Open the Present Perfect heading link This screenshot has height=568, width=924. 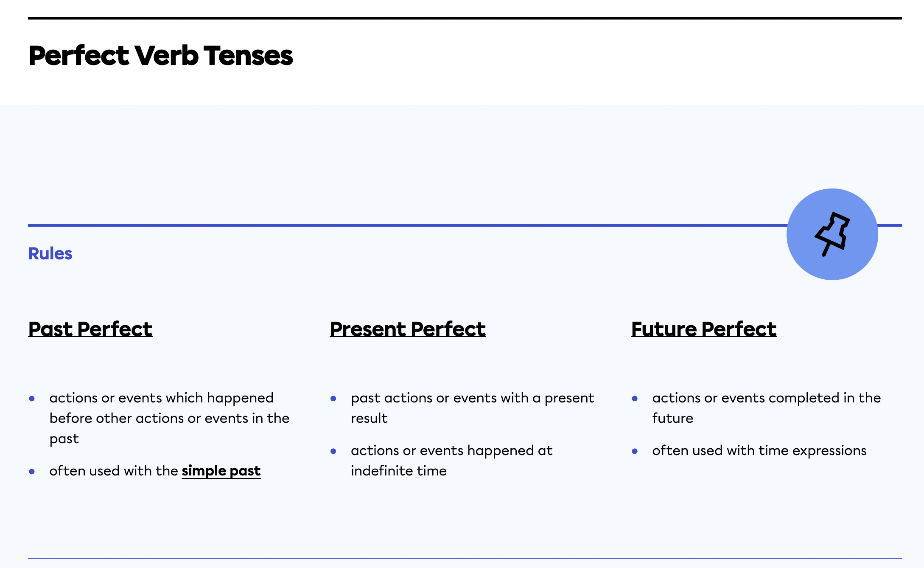coord(407,329)
